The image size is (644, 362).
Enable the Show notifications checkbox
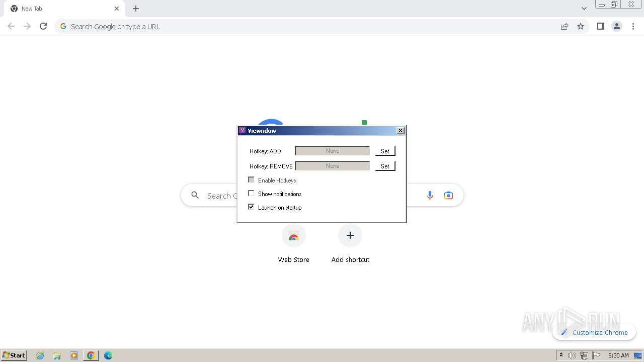coord(251,194)
